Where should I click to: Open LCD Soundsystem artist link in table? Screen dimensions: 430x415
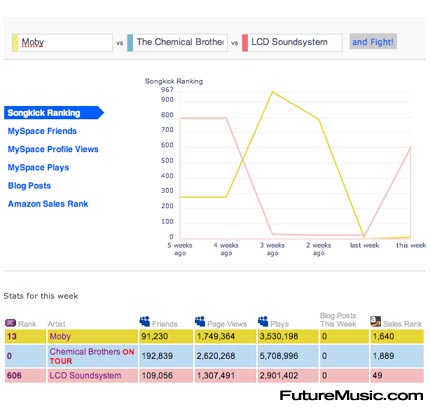point(85,376)
